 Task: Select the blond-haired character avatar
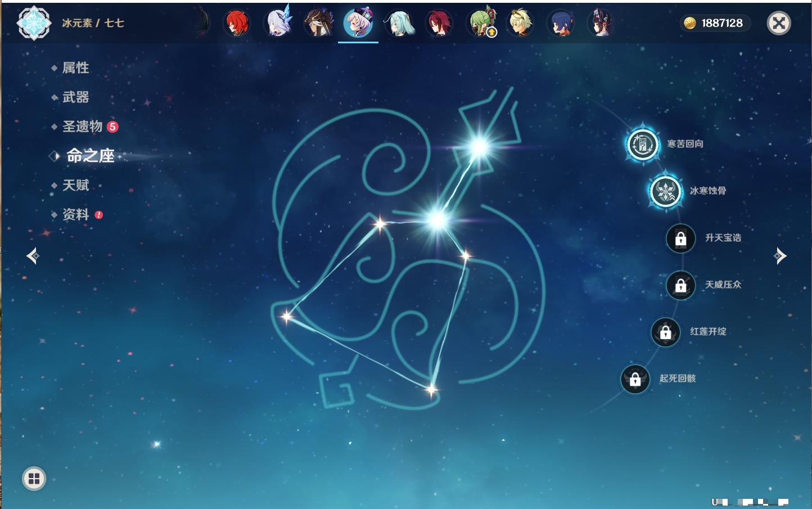click(x=520, y=23)
